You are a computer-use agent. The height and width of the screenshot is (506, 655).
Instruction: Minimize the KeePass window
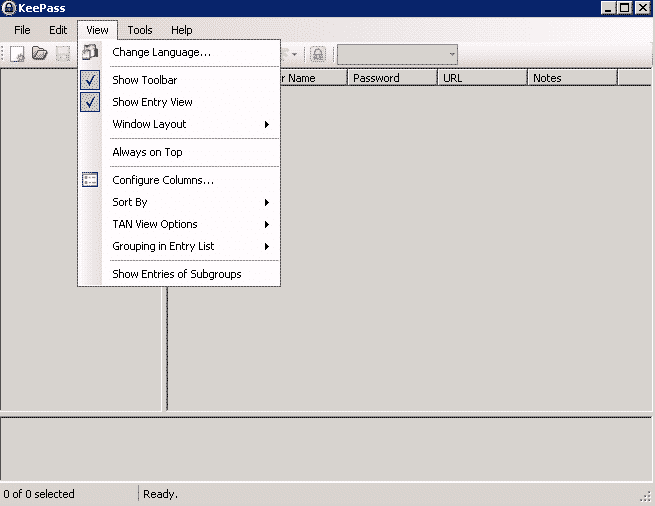click(x=608, y=8)
